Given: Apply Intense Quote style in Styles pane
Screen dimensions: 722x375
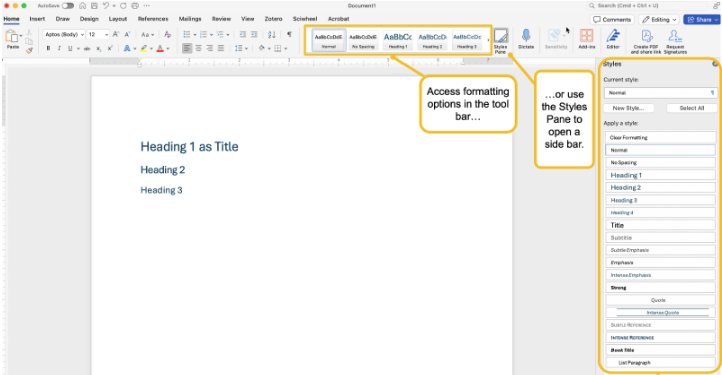Looking at the screenshot, I should click(660, 312).
